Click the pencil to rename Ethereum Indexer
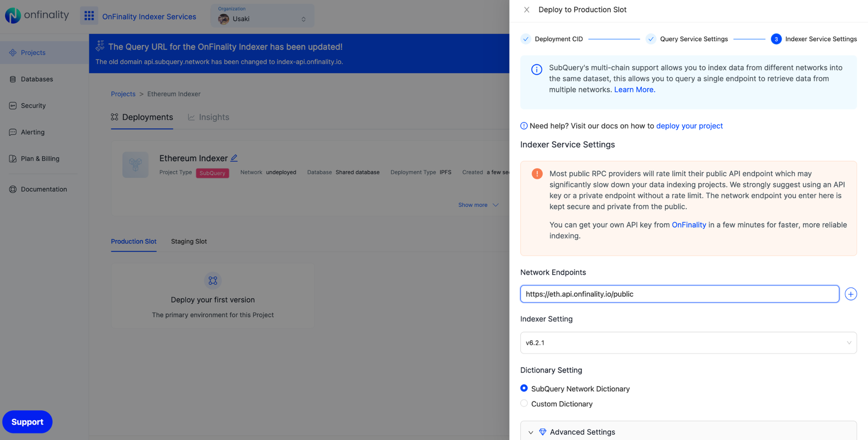The width and height of the screenshot is (868, 440). pos(234,158)
